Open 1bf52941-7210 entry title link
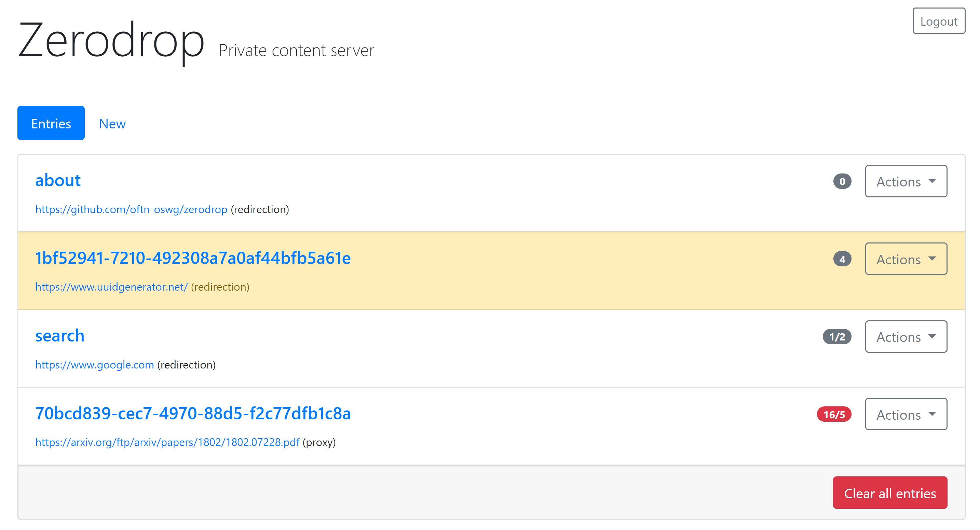The width and height of the screenshot is (980, 530). point(193,258)
